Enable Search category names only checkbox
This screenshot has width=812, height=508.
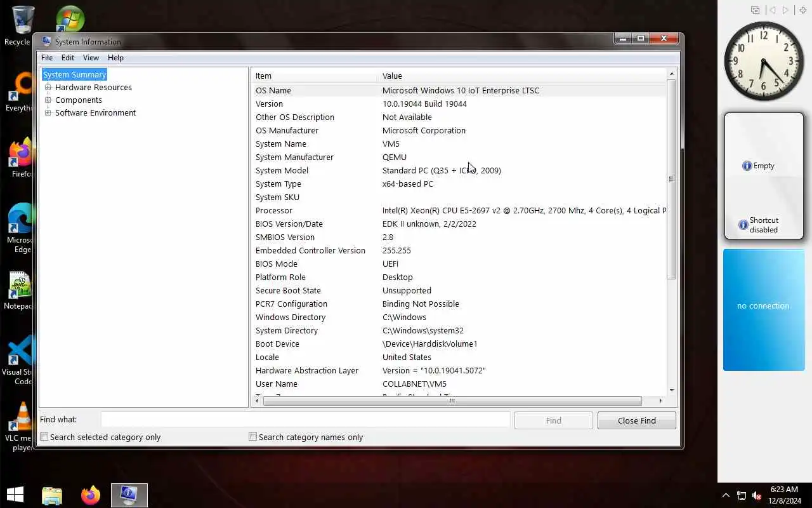252,437
